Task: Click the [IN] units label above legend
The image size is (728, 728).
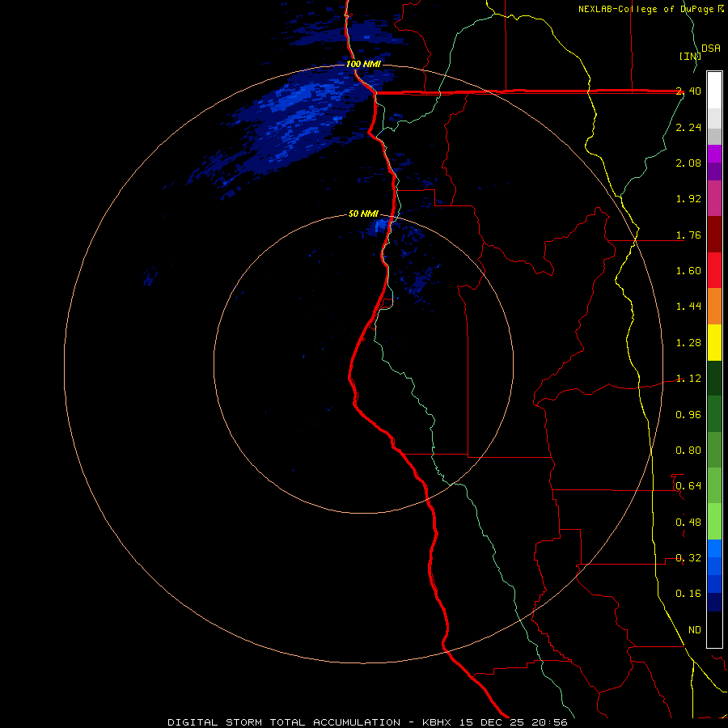Action: pyautogui.click(x=690, y=56)
